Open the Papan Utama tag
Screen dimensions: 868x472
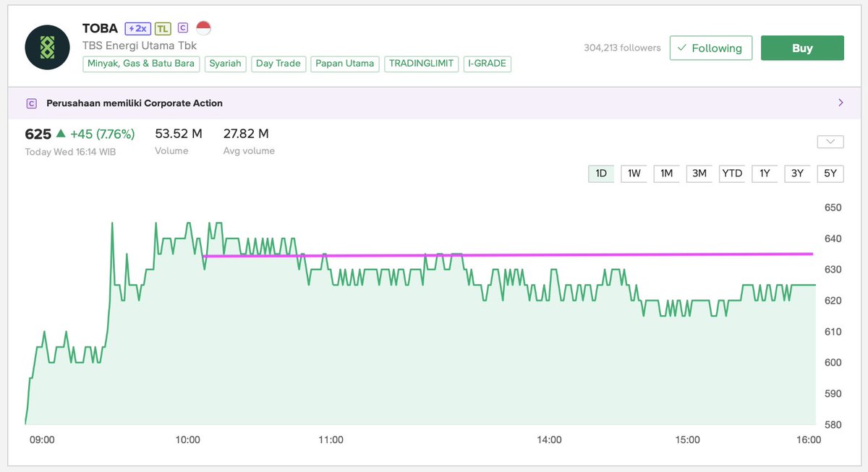pyautogui.click(x=345, y=64)
